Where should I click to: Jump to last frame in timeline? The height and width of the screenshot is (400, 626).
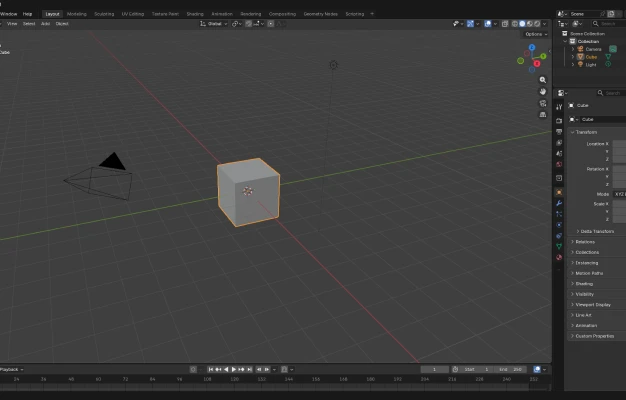click(x=249, y=370)
